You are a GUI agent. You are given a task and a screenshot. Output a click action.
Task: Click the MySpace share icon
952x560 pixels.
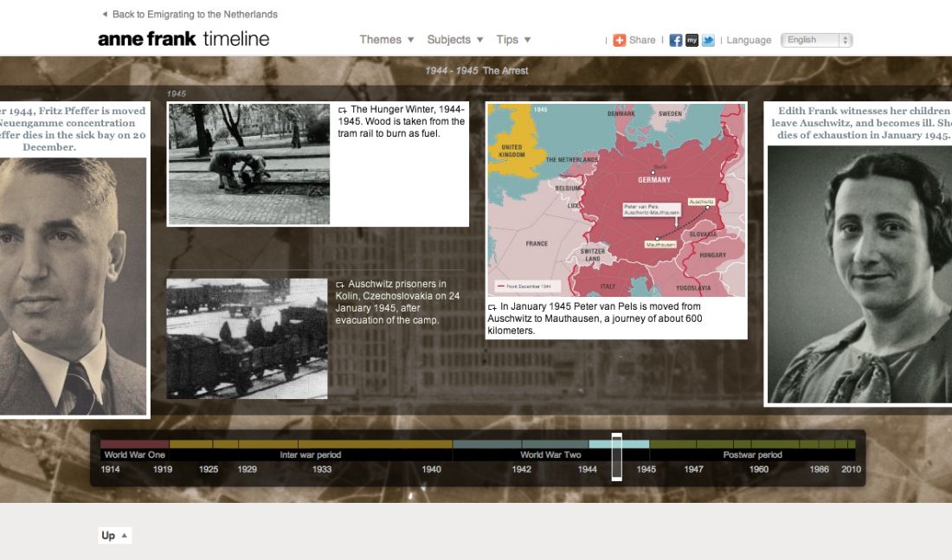(691, 40)
